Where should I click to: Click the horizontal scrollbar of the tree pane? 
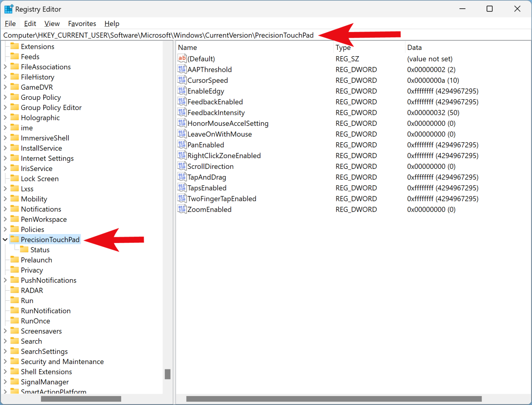click(81, 399)
